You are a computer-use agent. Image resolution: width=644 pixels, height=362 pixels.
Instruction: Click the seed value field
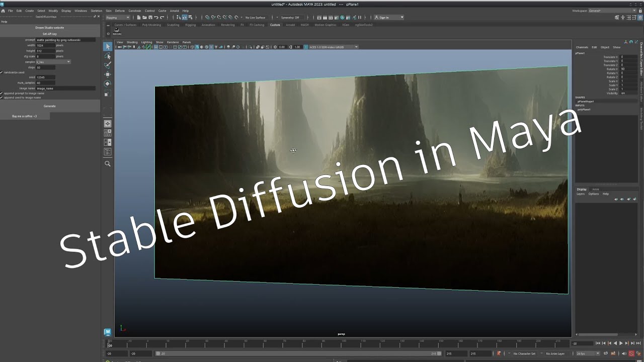point(46,77)
